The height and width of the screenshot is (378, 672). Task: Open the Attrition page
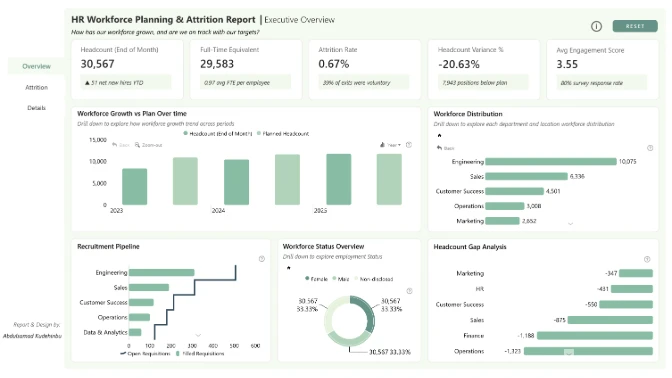(x=36, y=87)
